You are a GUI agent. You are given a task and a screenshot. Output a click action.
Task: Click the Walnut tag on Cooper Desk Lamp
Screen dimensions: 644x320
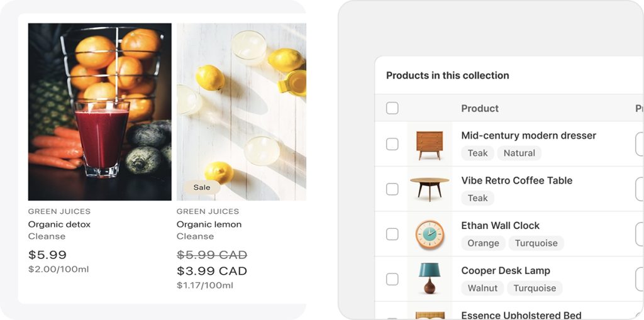coord(482,289)
